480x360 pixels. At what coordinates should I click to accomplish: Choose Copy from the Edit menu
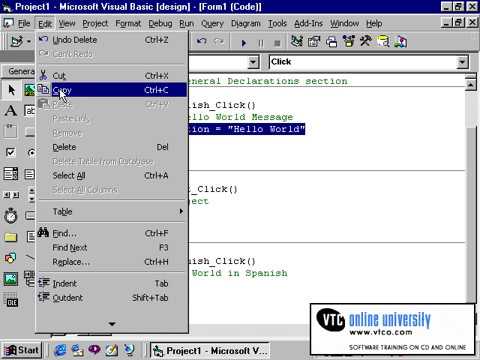tap(111, 90)
